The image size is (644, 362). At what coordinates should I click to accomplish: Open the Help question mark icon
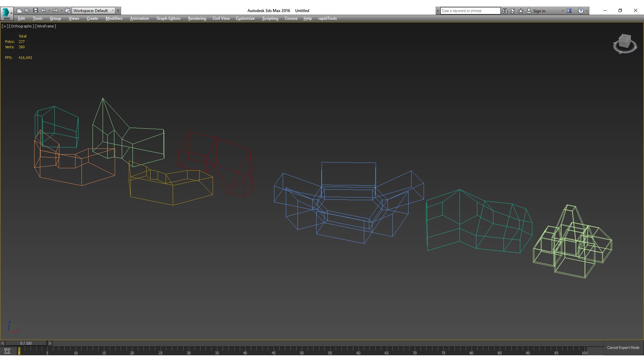[x=581, y=11]
